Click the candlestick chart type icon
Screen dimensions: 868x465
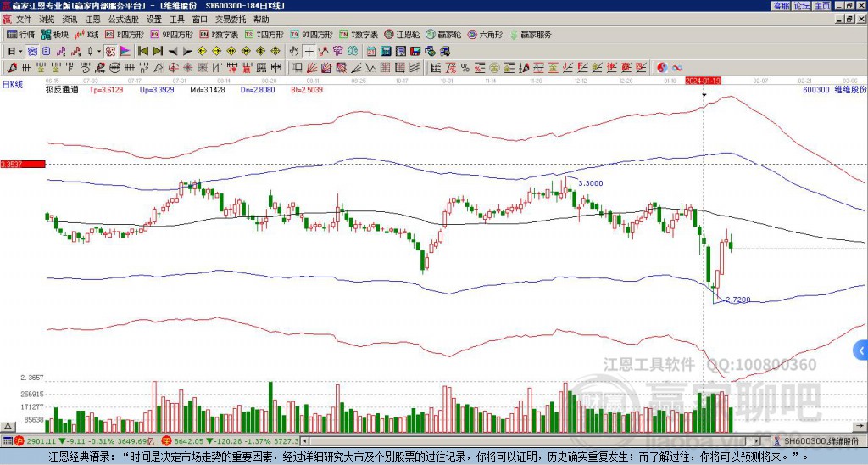pyautogui.click(x=90, y=52)
